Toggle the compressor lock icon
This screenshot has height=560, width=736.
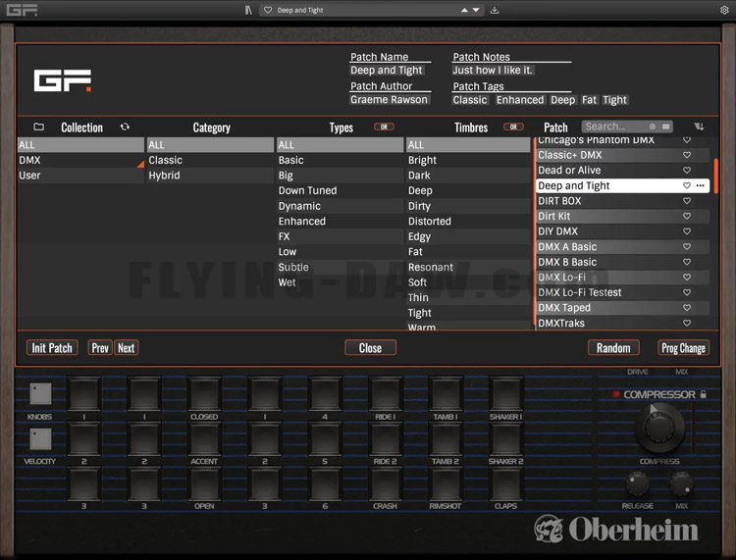[x=704, y=394]
